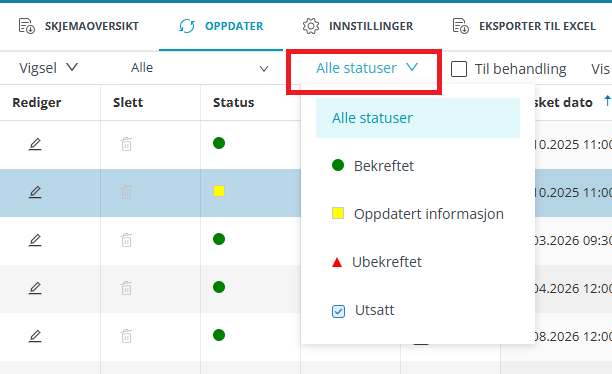Toggle the Til behandling checkbox
Viewport: 612px width, 374px height.
(459, 69)
